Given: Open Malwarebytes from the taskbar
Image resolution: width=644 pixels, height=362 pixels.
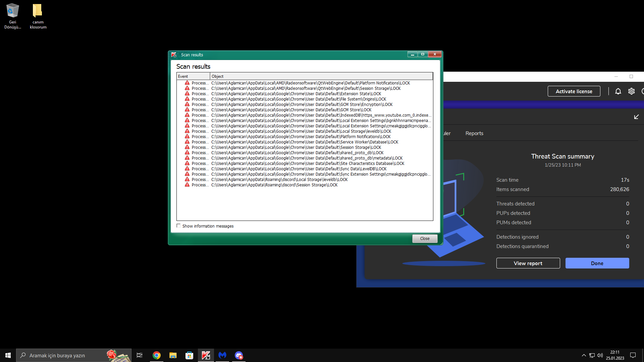Looking at the screenshot, I should [x=222, y=355].
